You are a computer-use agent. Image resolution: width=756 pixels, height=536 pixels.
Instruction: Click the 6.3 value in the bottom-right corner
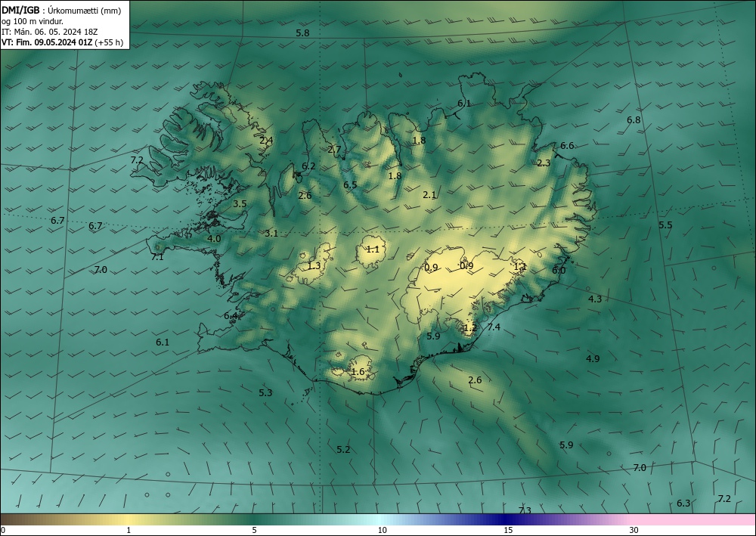(683, 503)
